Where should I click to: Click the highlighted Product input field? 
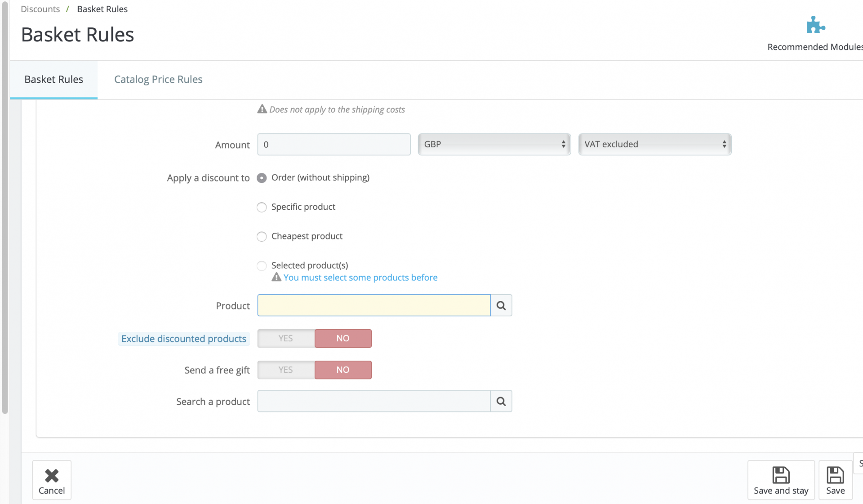point(374,305)
